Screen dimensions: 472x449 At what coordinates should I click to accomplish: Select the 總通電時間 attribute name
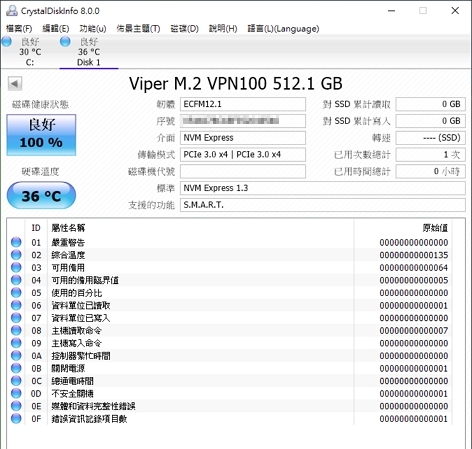pyautogui.click(x=72, y=381)
